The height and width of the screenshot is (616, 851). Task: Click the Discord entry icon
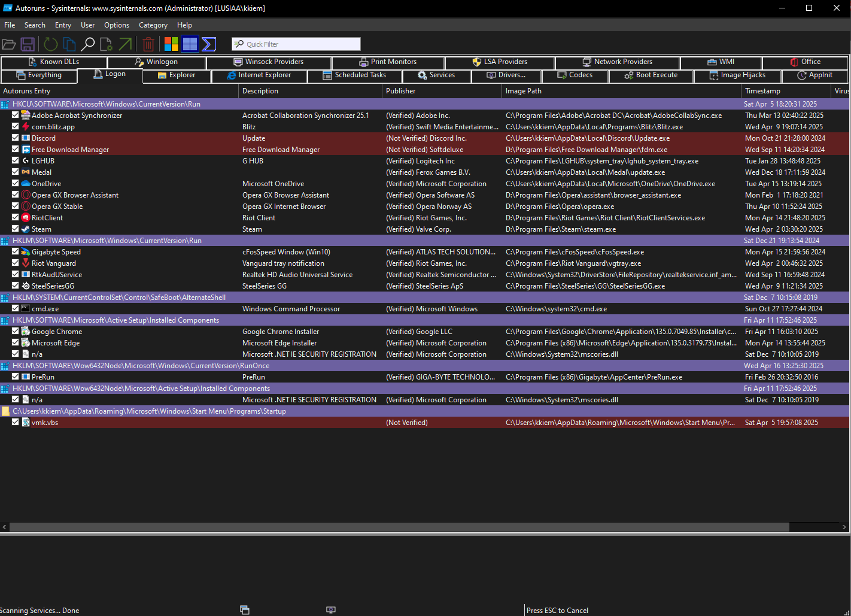click(x=26, y=138)
